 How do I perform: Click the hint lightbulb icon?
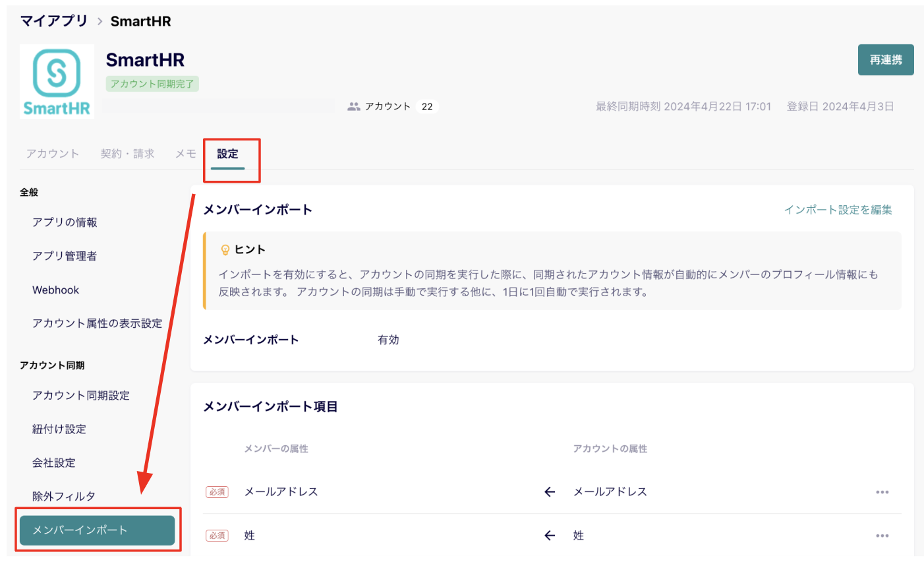[x=225, y=249]
